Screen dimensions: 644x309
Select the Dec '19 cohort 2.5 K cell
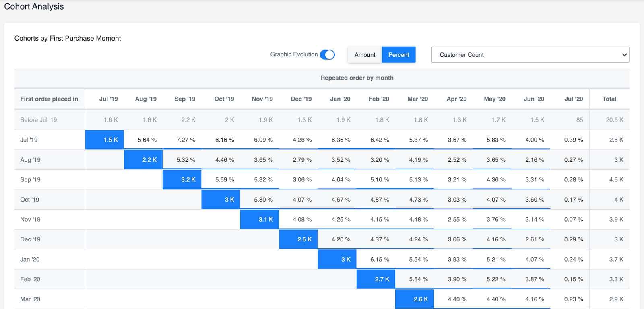[298, 239]
